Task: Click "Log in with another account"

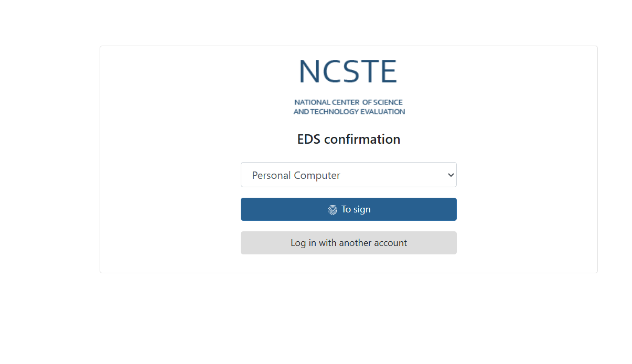Action: pos(348,243)
